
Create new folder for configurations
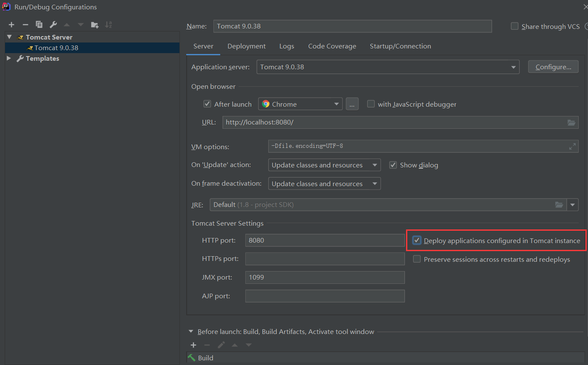click(94, 25)
